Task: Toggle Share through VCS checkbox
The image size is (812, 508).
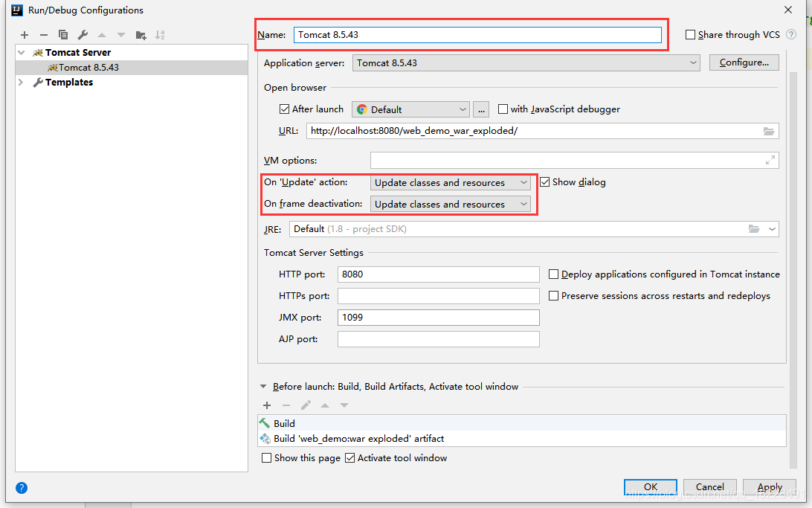Action: point(690,35)
